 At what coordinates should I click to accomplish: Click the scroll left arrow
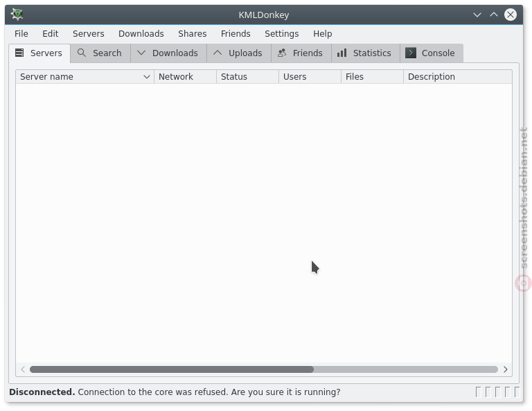pyautogui.click(x=23, y=369)
